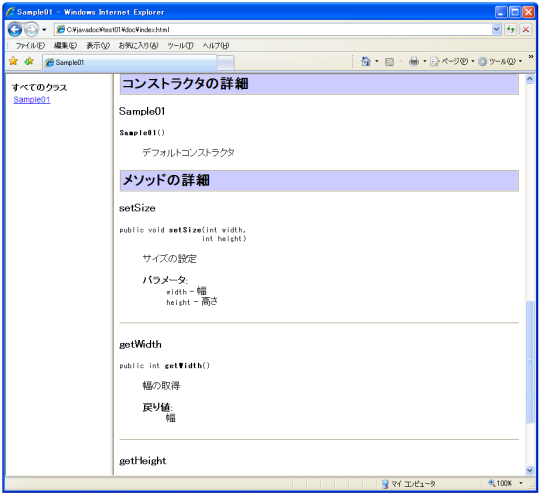This screenshot has height=494, width=540.
Task: Click the デフォルトコンストラクタ description text
Action: (188, 153)
